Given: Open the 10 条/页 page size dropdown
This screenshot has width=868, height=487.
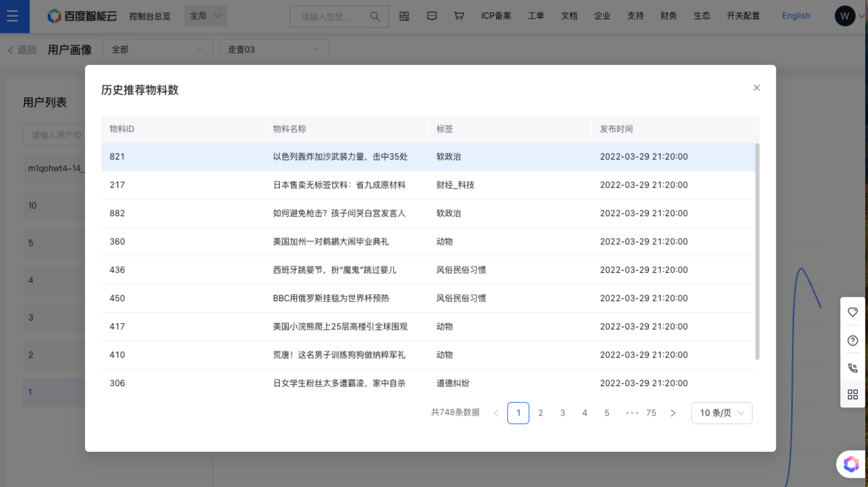Looking at the screenshot, I should (722, 413).
